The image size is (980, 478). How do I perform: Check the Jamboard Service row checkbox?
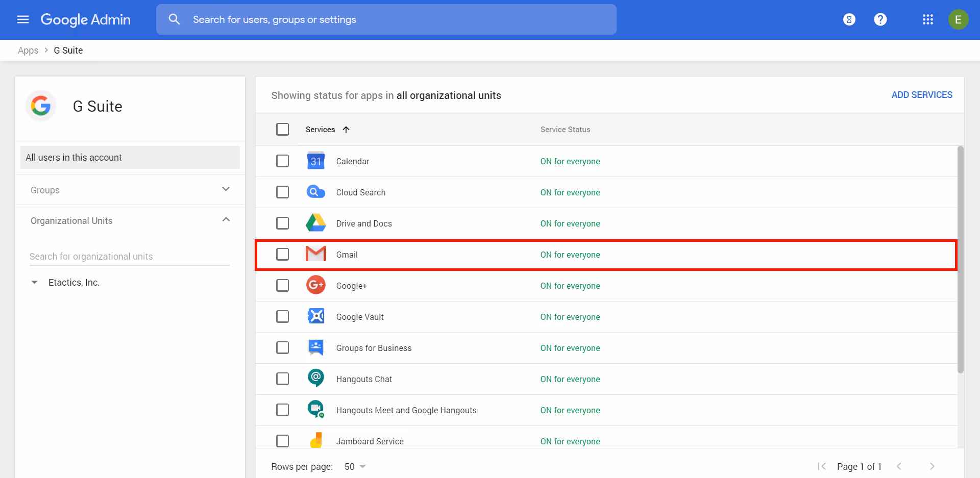click(282, 441)
